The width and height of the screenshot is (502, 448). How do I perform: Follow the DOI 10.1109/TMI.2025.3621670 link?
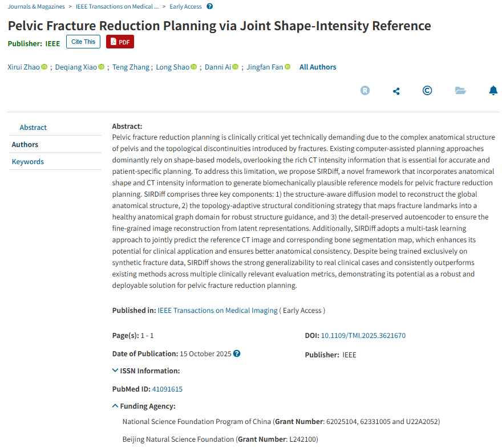tap(363, 336)
